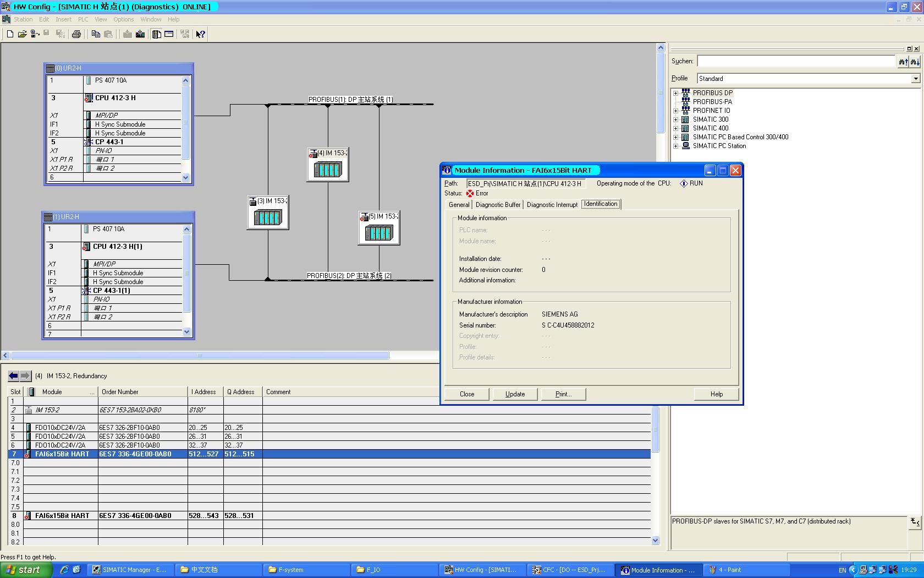Click the search upward binoculars icon
924x578 pixels.
pyautogui.click(x=903, y=62)
